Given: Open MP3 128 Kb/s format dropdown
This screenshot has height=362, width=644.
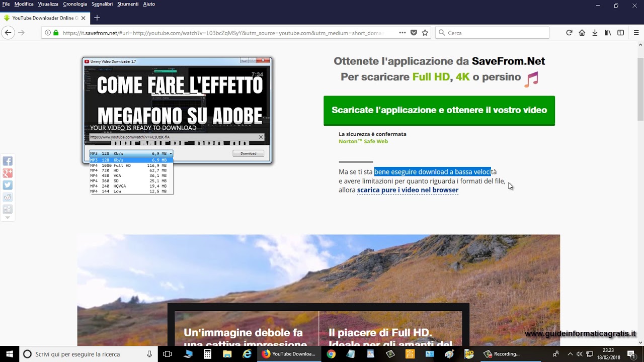Looking at the screenshot, I should pyautogui.click(x=131, y=153).
